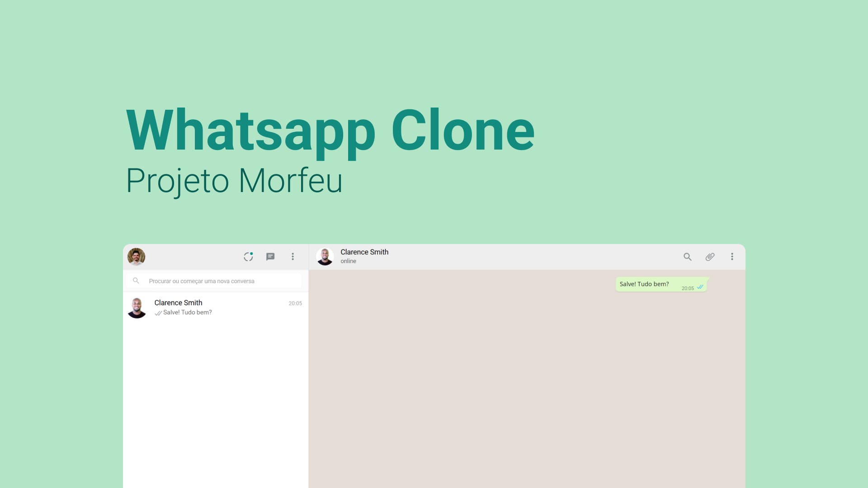Image resolution: width=868 pixels, height=488 pixels.
Task: Click blue read-receipt checkmarks in message bubble
Action: 700,287
